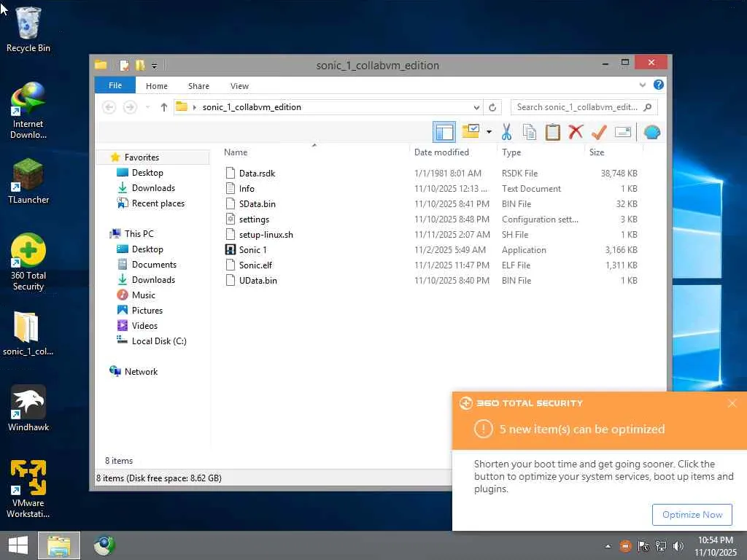Expand the ribbon with the chevron
Screen dimensions: 747x560
(642, 85)
